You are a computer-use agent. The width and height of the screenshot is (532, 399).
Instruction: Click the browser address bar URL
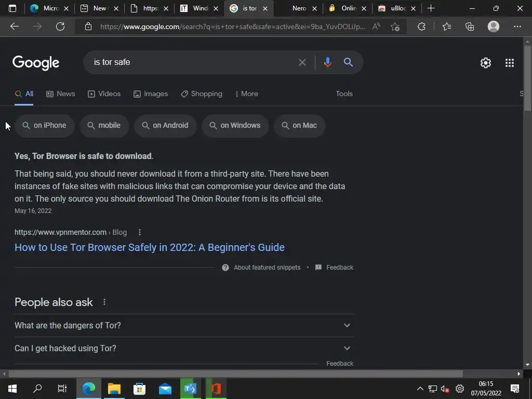pos(233,26)
